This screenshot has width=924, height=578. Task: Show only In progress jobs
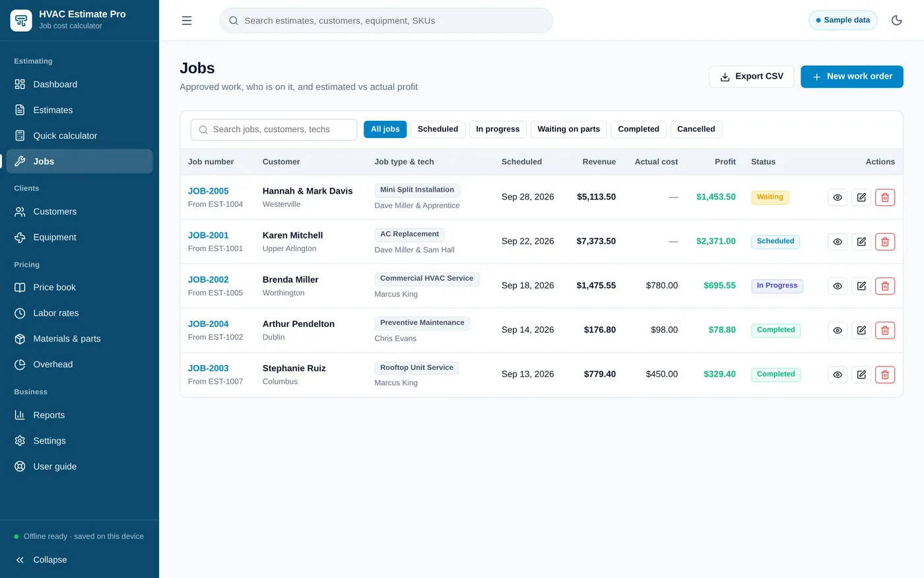pos(498,129)
